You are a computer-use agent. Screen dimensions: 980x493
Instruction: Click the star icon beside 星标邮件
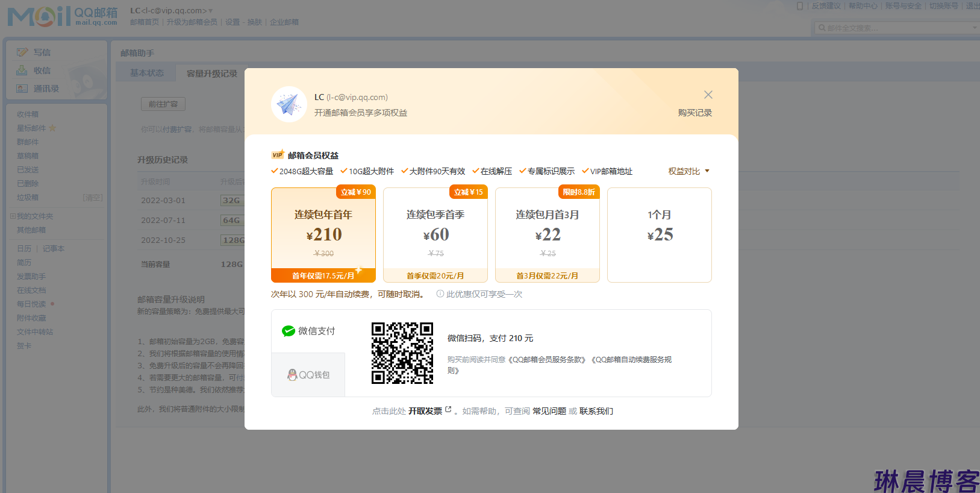tap(52, 128)
